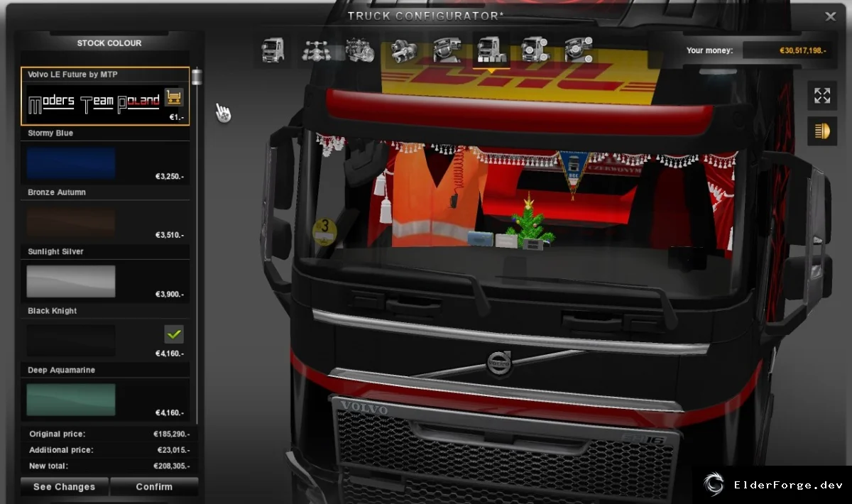Image resolution: width=852 pixels, height=504 pixels.
Task: Choose the Deep Aquamarine colour swatch
Action: 71,400
